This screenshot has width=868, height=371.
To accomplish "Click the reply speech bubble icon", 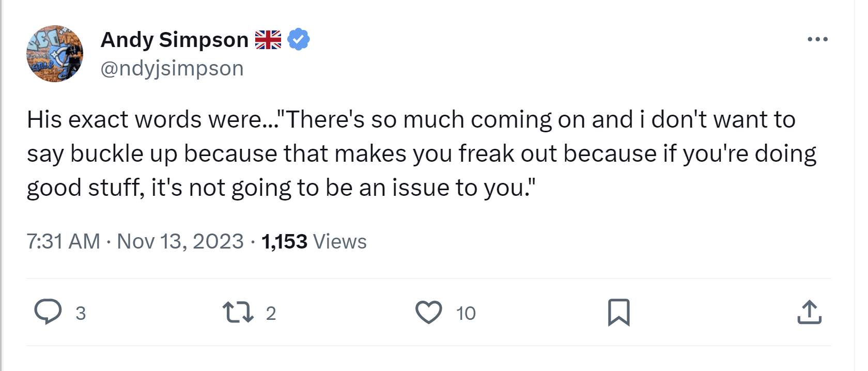I will pos(48,312).
